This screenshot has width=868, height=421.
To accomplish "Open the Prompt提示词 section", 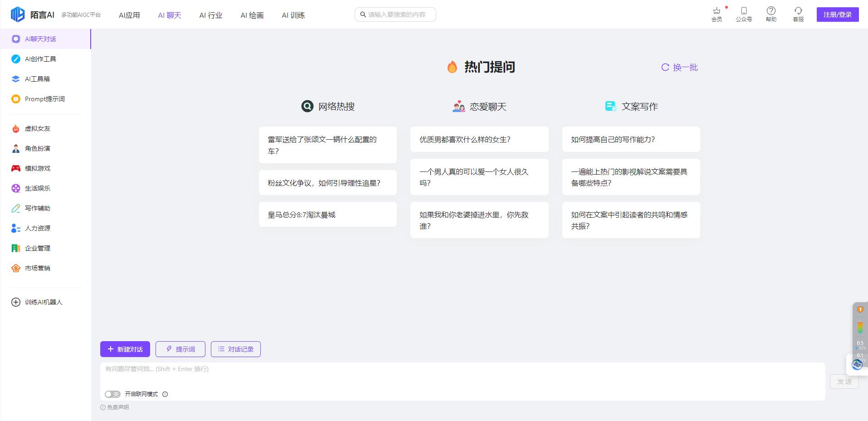I will point(45,99).
